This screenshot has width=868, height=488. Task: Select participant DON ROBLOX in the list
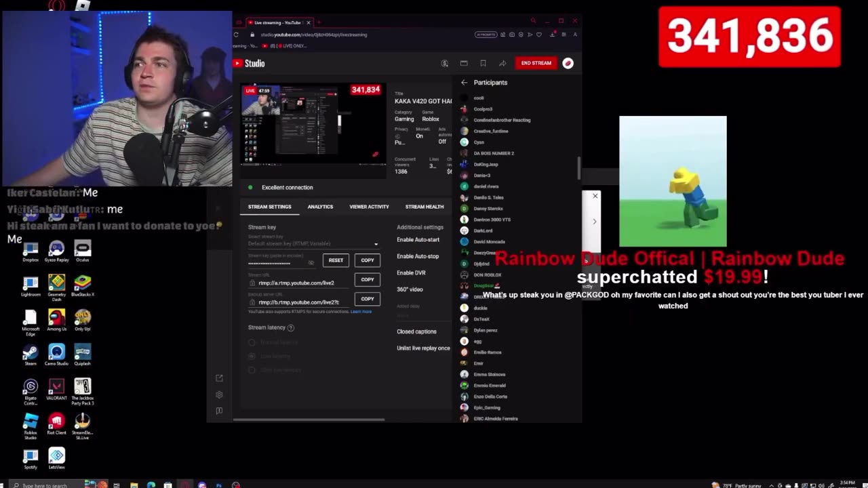pyautogui.click(x=488, y=275)
